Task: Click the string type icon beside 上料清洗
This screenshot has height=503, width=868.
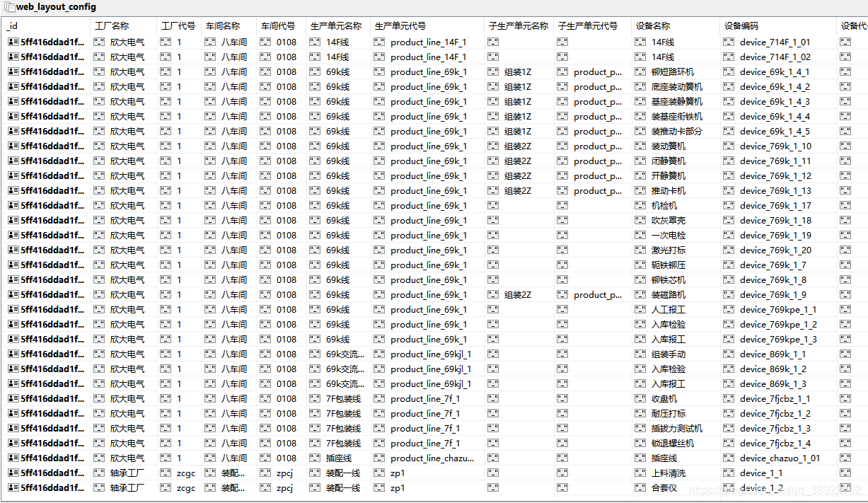Action: [640, 473]
